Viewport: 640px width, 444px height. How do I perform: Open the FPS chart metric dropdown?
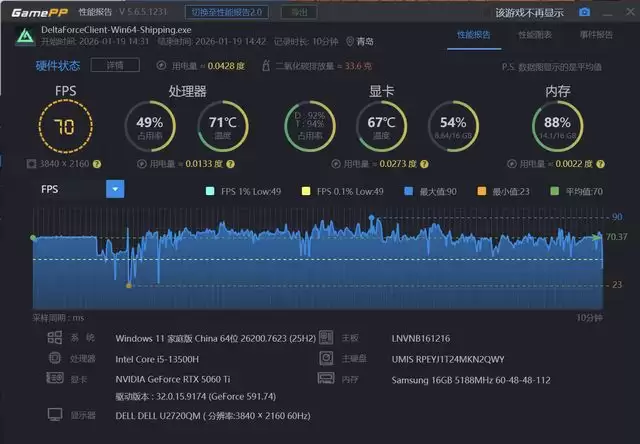coord(115,188)
